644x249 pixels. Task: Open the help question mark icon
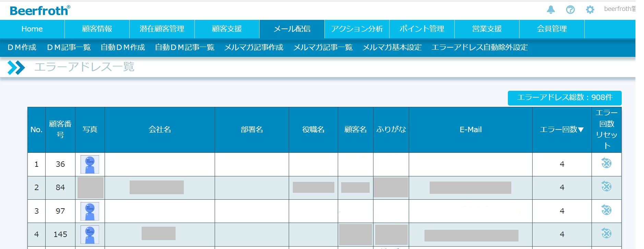point(570,10)
